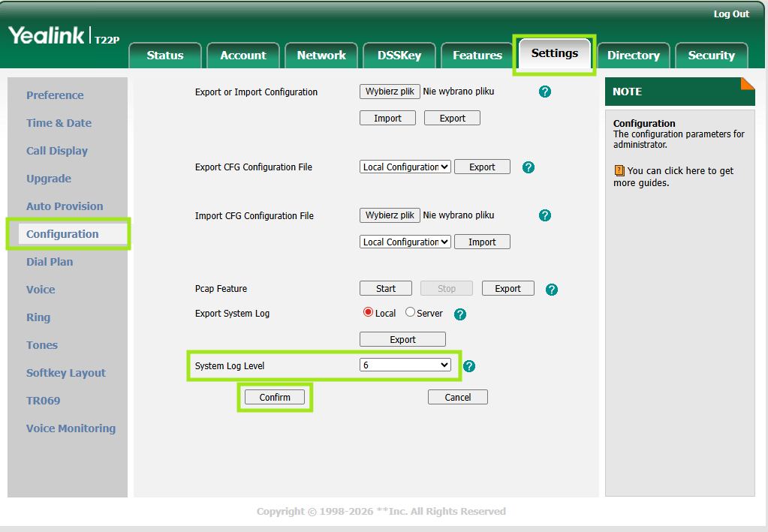Viewport: 768px width, 532px height.
Task: Go to the Security tab
Action: (x=711, y=56)
